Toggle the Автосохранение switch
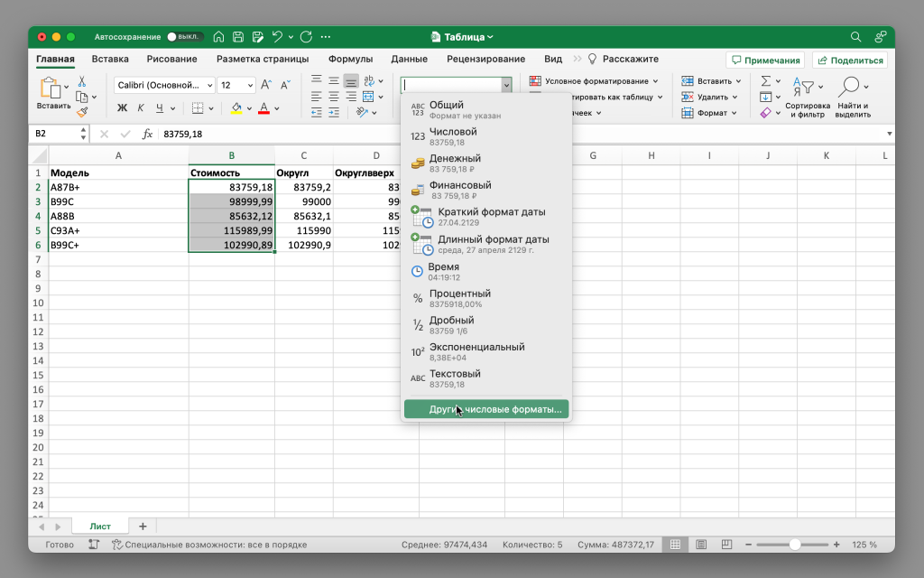 point(184,36)
